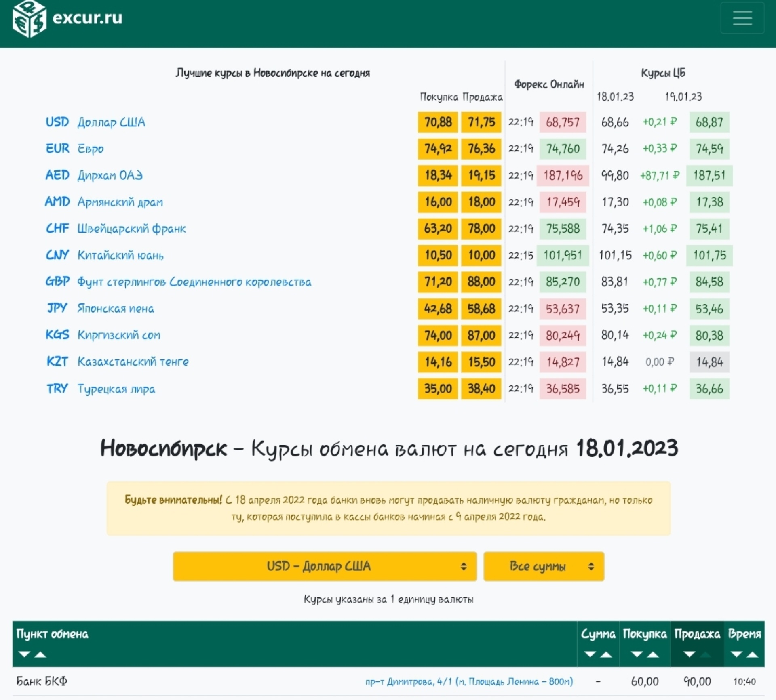Open AMD Армянский драм link
Image resolution: width=776 pixels, height=700 pixels.
[104, 202]
